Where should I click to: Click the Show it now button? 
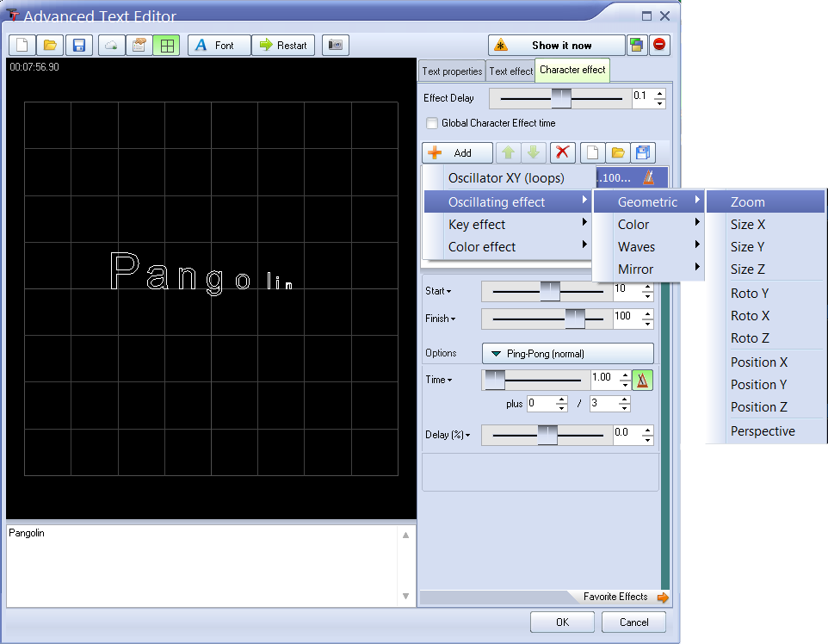pos(557,46)
